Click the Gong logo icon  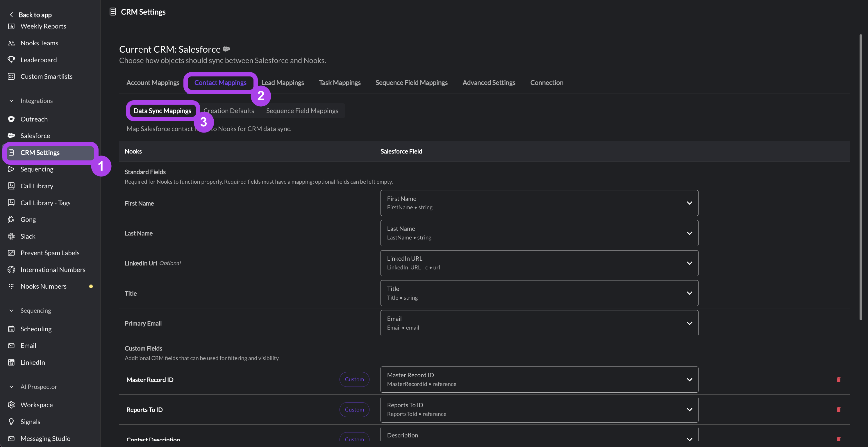pos(11,219)
